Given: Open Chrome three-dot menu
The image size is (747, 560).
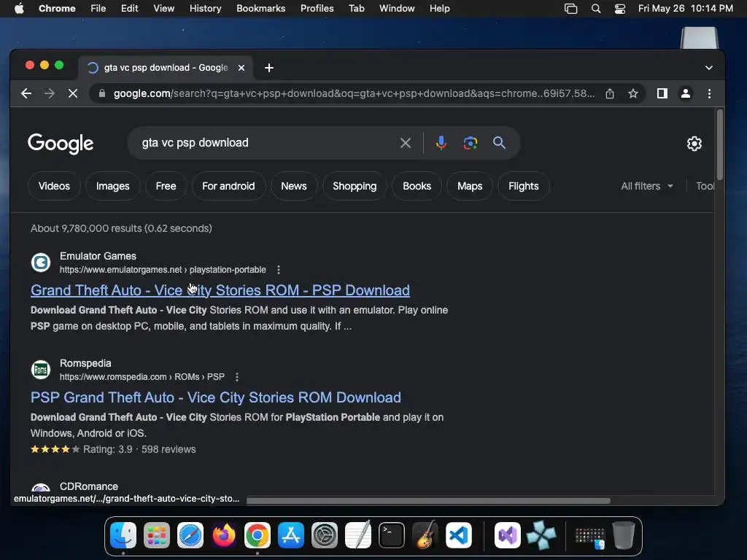Looking at the screenshot, I should 709,93.
